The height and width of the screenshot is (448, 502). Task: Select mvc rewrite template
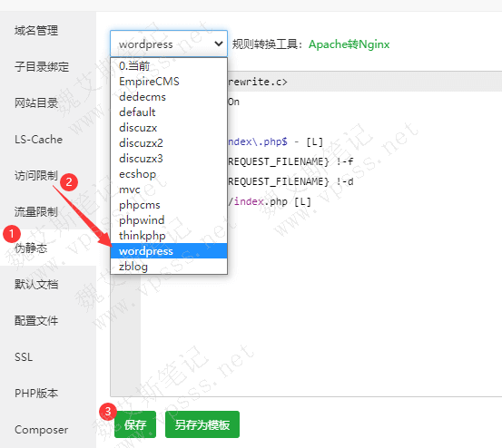point(169,190)
